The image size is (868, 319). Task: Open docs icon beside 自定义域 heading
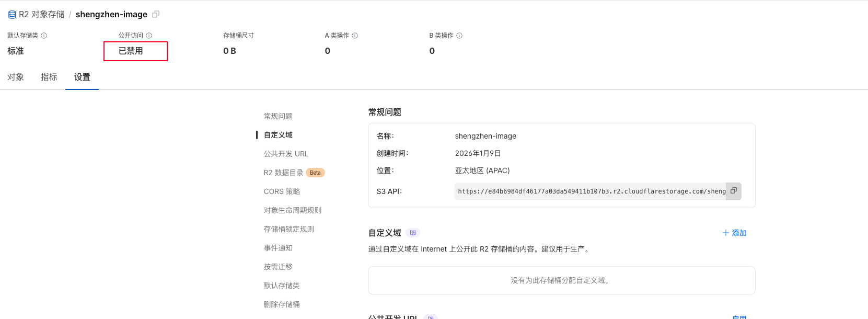click(413, 233)
